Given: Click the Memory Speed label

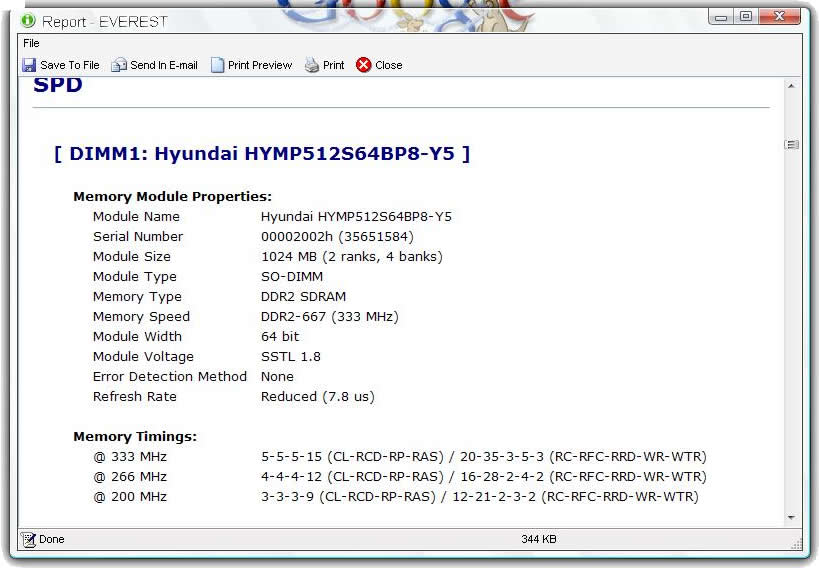Looking at the screenshot, I should click(x=142, y=317).
